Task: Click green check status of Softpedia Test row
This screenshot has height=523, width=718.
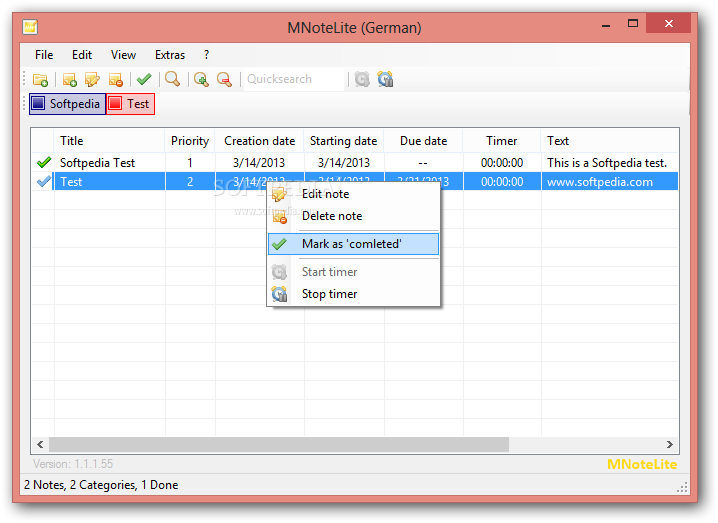Action: coord(44,163)
